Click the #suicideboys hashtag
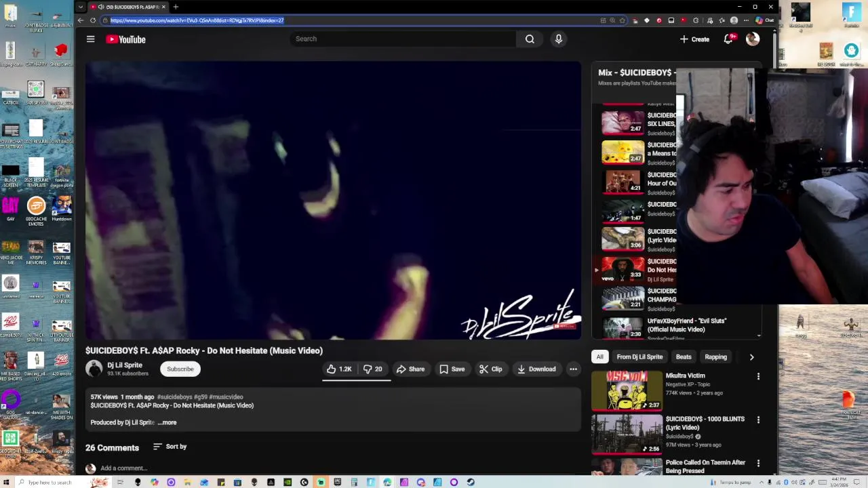 click(174, 397)
